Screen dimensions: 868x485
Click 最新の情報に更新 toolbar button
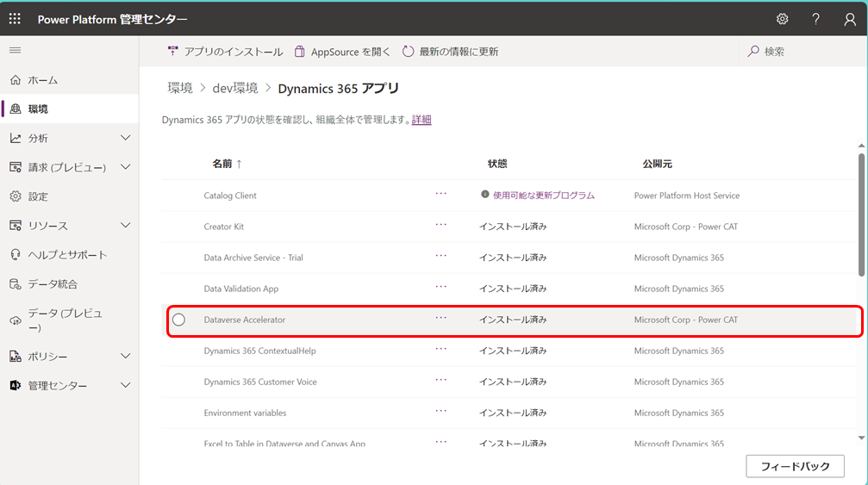click(x=450, y=52)
